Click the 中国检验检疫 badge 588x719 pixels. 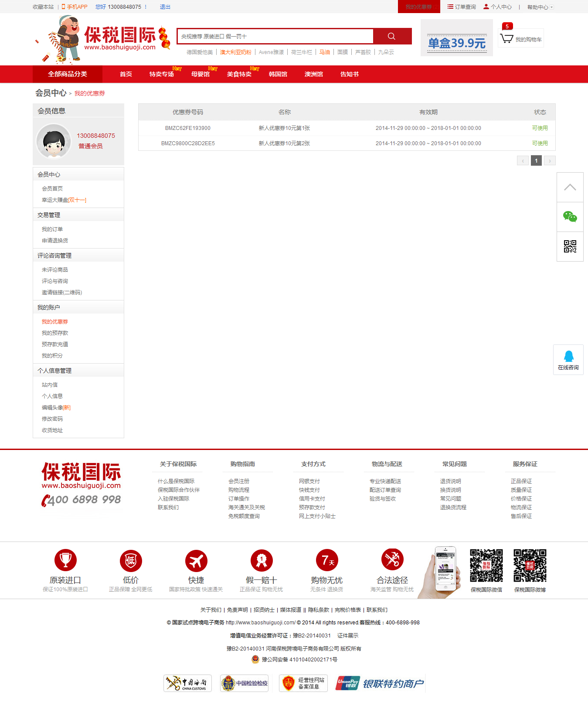point(244,683)
